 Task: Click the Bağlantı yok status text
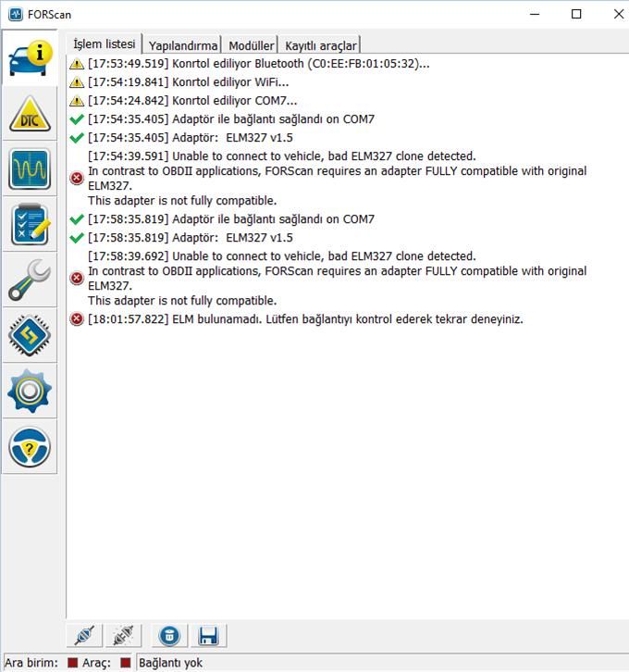coord(170,663)
